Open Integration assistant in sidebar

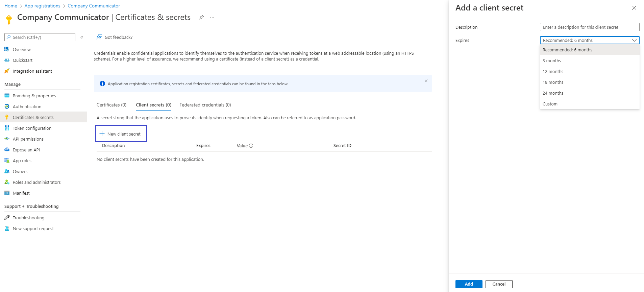click(32, 71)
